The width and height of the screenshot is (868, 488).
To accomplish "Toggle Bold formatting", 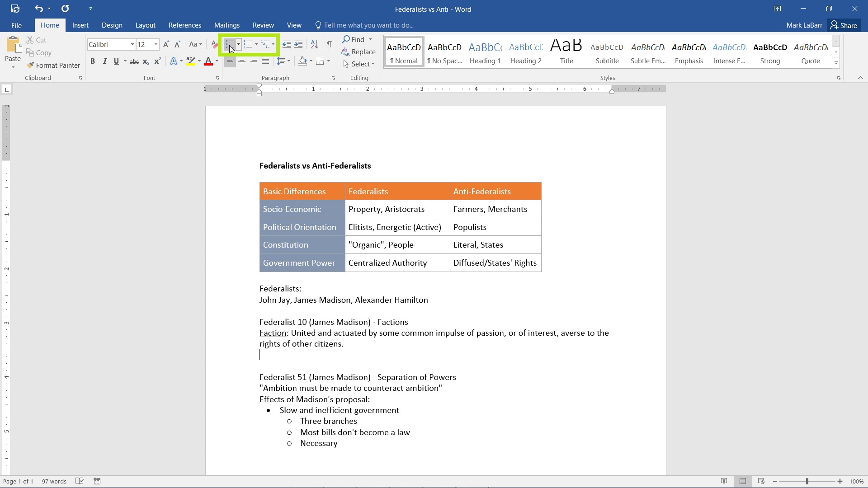I will pos(93,61).
